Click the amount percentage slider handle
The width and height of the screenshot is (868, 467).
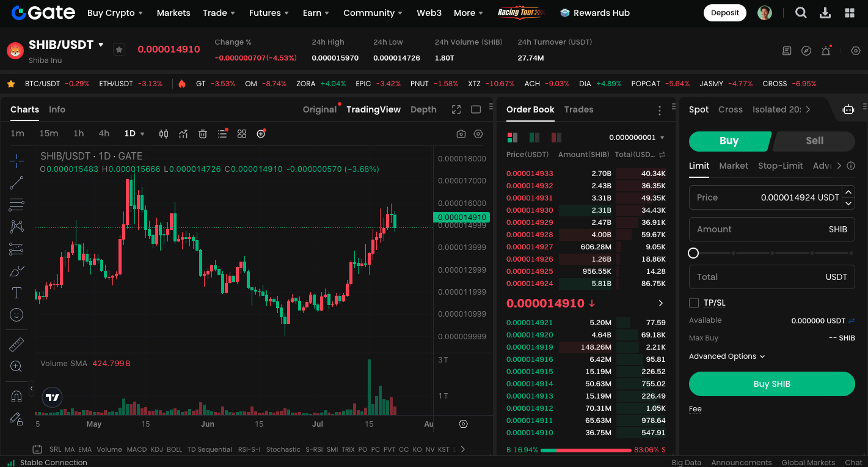pyautogui.click(x=693, y=253)
